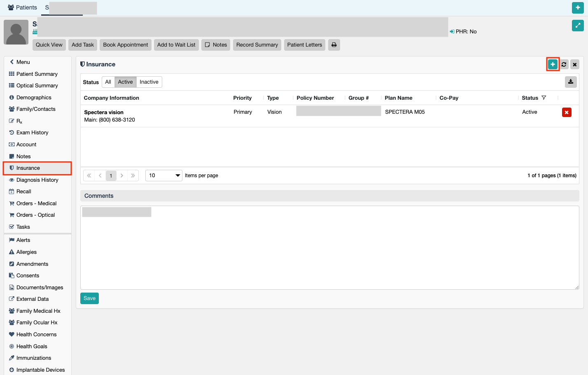Open Diagnosis History in the sidebar

pos(37,180)
